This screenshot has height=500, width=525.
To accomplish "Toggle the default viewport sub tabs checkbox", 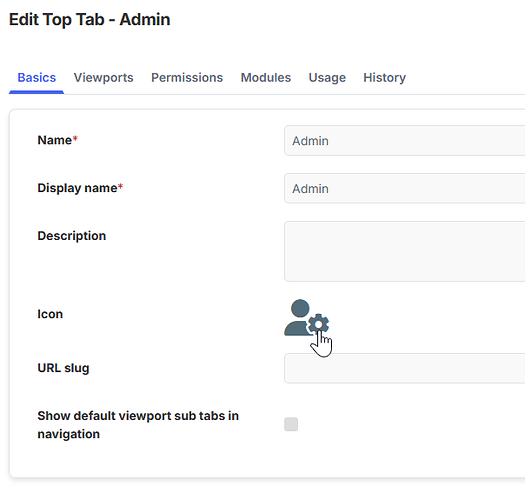I will pos(291,424).
